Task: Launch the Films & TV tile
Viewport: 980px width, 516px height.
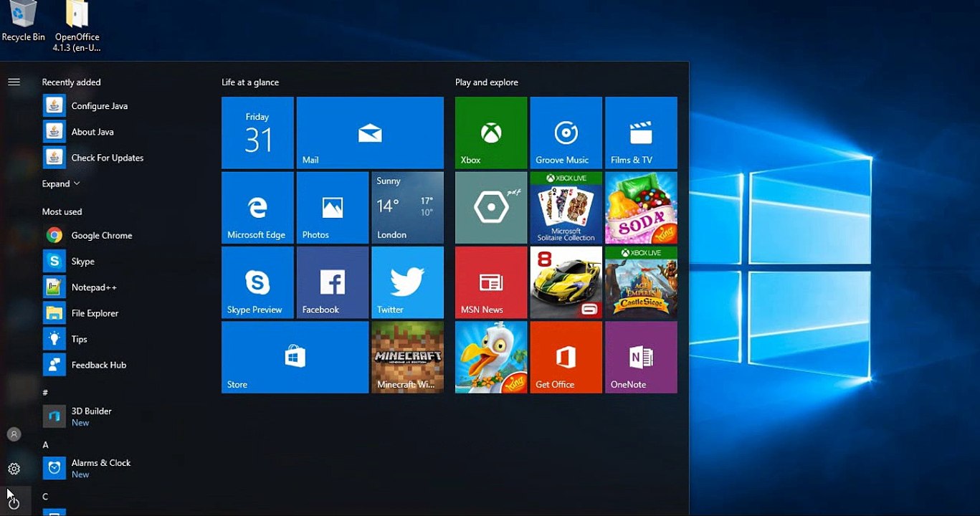Action: point(641,133)
